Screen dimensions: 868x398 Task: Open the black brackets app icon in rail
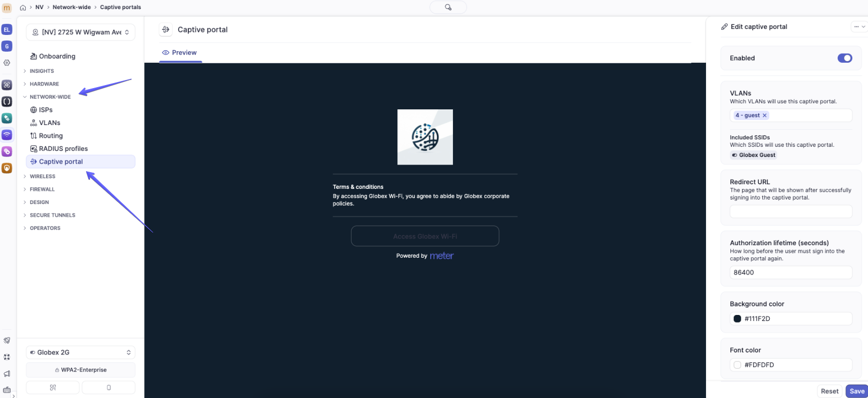[x=7, y=101]
